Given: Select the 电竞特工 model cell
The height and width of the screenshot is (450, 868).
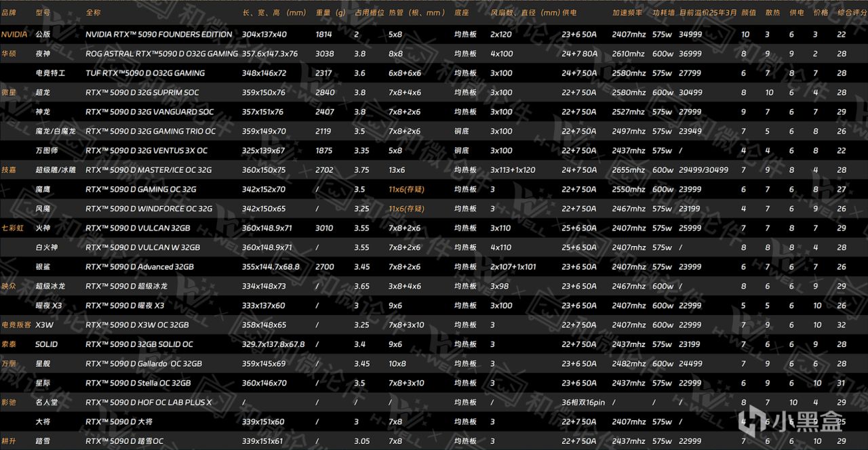Looking at the screenshot, I should (x=51, y=73).
